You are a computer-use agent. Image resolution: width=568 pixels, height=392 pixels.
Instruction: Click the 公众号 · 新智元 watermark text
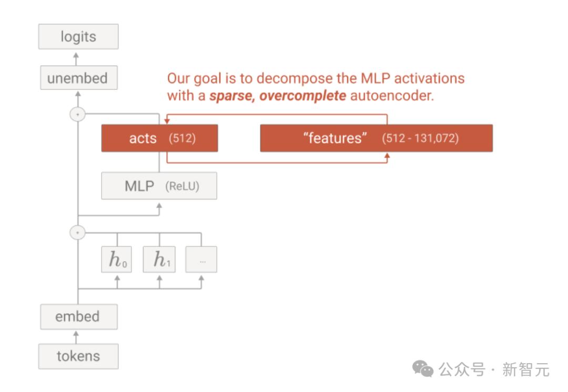point(494,369)
